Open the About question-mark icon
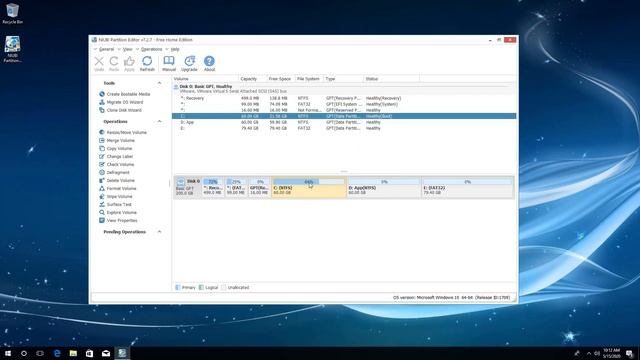The width and height of the screenshot is (640, 360). point(209,61)
